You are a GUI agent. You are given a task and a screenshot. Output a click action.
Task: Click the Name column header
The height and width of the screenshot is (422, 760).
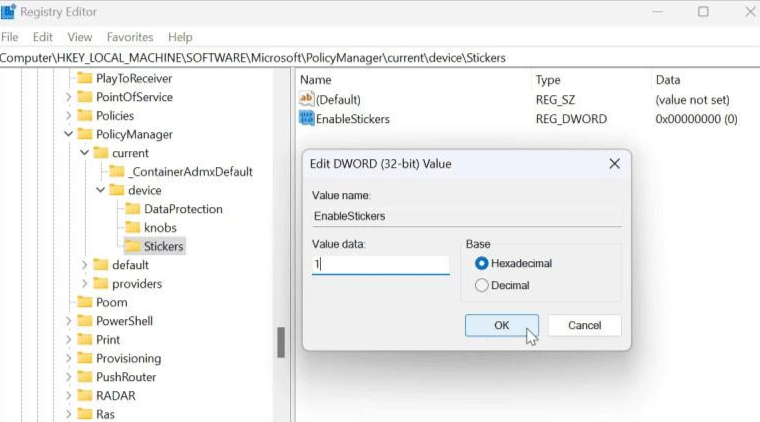pos(316,79)
